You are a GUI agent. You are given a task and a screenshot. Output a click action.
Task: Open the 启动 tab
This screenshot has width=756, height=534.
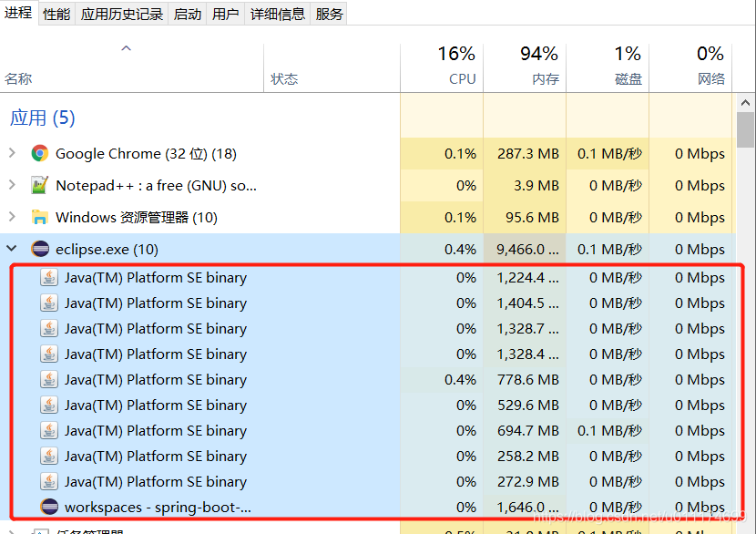pyautogui.click(x=187, y=14)
